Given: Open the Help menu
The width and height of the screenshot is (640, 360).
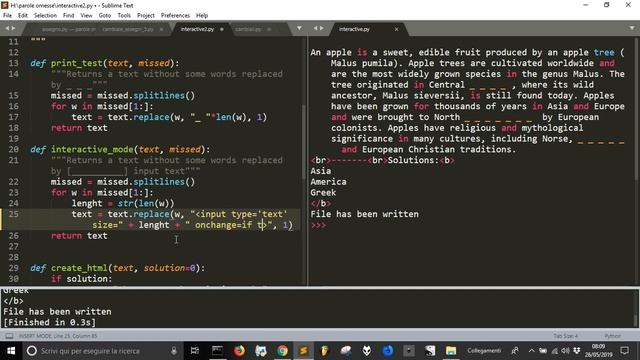Looking at the screenshot, I should (202, 16).
